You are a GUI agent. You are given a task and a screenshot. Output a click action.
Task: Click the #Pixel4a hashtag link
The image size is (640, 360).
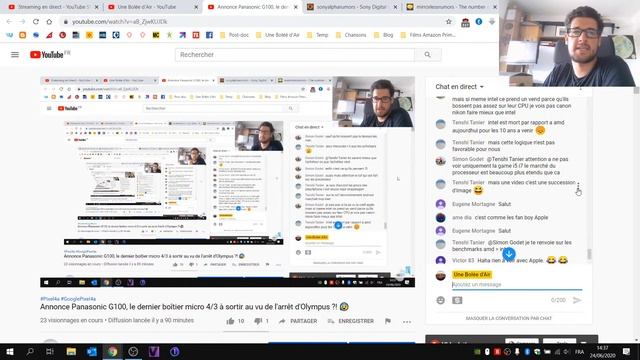pyautogui.click(x=50, y=299)
